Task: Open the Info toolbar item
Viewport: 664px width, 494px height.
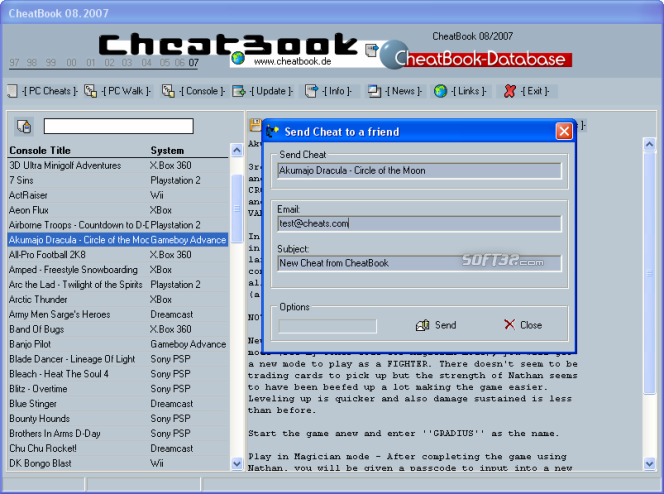Action: (x=329, y=91)
